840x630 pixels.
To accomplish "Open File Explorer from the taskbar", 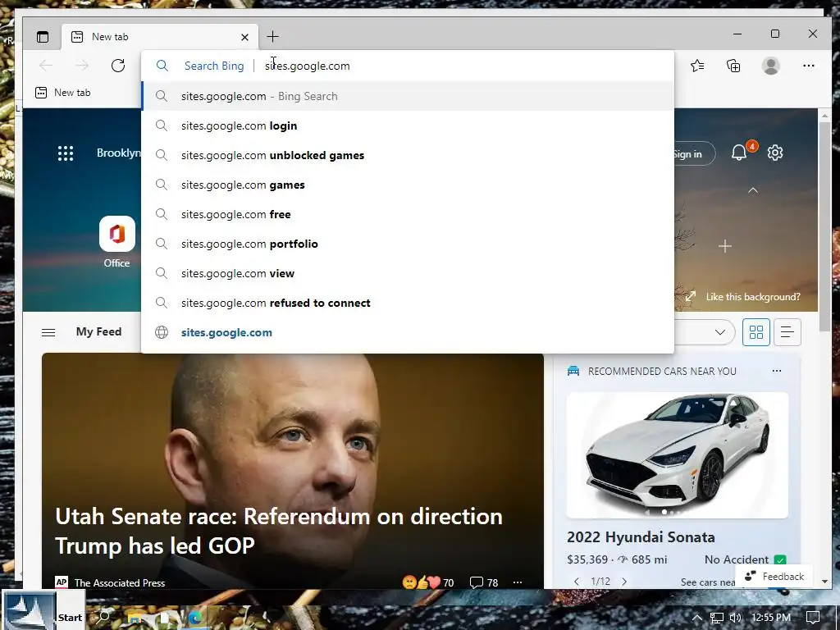I will pyautogui.click(x=135, y=618).
